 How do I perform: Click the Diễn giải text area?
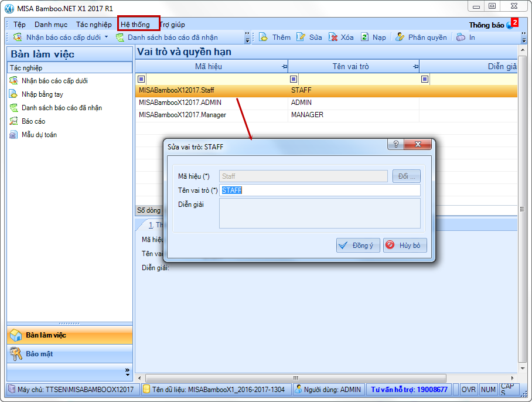point(319,213)
